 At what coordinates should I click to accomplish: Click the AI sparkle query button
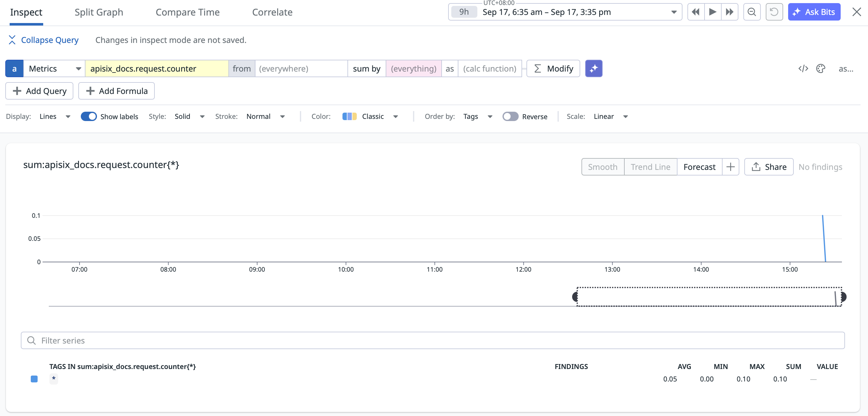tap(593, 68)
